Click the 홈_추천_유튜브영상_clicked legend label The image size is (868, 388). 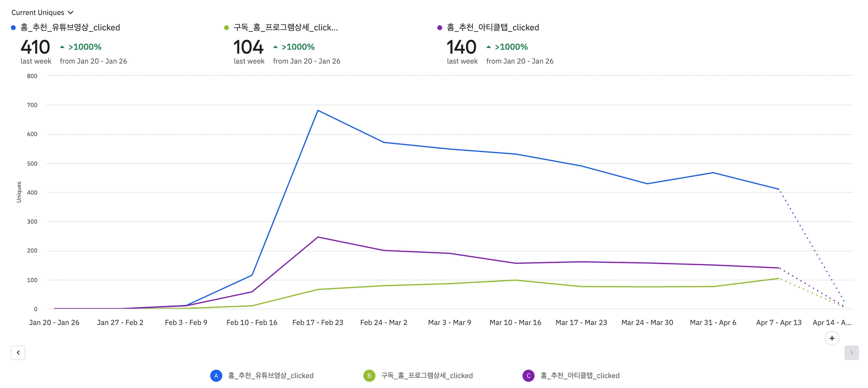pos(271,376)
